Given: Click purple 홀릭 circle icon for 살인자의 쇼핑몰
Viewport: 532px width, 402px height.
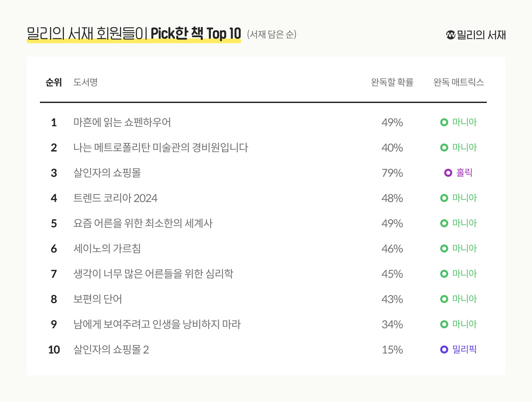Looking at the screenshot, I should pyautogui.click(x=448, y=173).
